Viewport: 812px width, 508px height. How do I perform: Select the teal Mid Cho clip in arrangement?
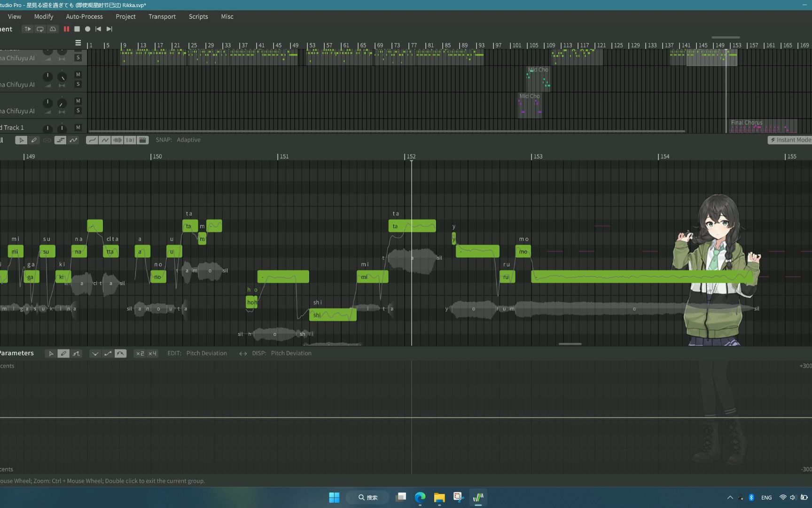[x=538, y=79]
